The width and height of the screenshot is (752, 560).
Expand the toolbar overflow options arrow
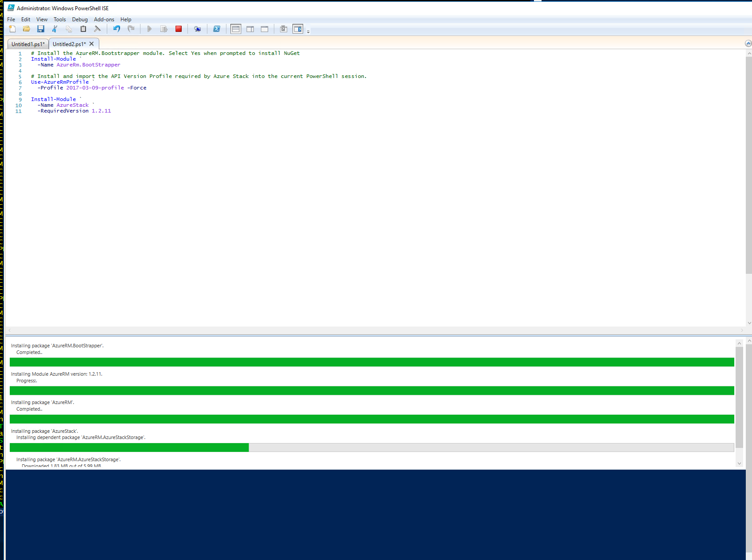(308, 31)
